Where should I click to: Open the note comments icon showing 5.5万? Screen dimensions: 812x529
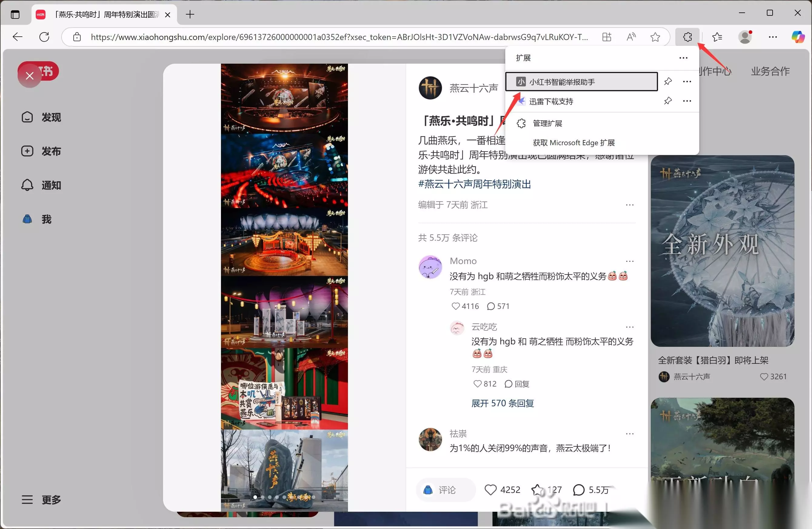[x=591, y=490]
